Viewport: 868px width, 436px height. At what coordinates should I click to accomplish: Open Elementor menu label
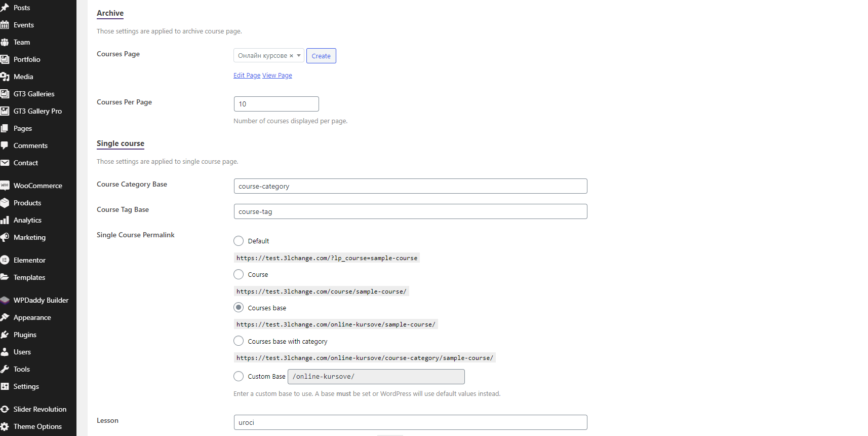tap(29, 260)
